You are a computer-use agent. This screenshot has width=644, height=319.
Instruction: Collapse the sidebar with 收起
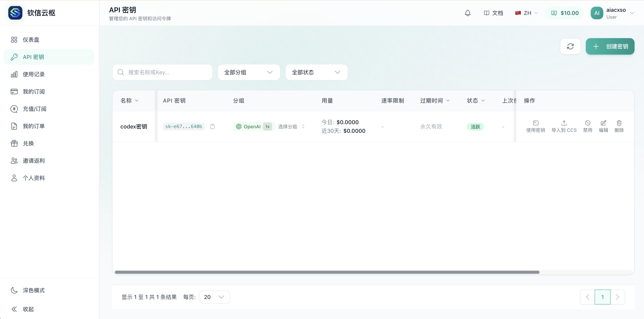click(49, 309)
